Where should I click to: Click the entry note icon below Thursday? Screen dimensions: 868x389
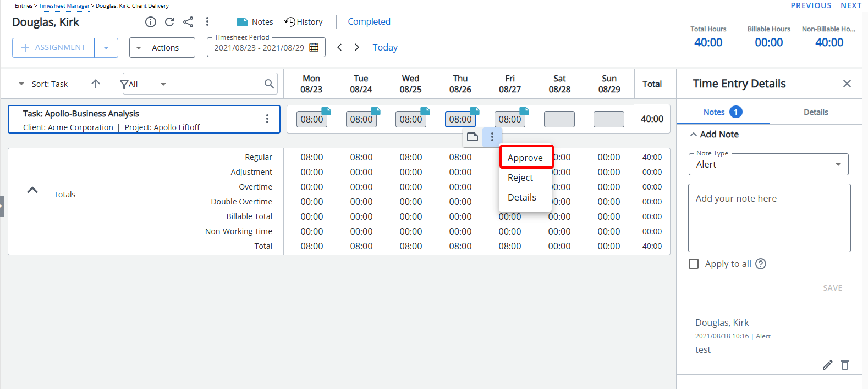click(473, 137)
